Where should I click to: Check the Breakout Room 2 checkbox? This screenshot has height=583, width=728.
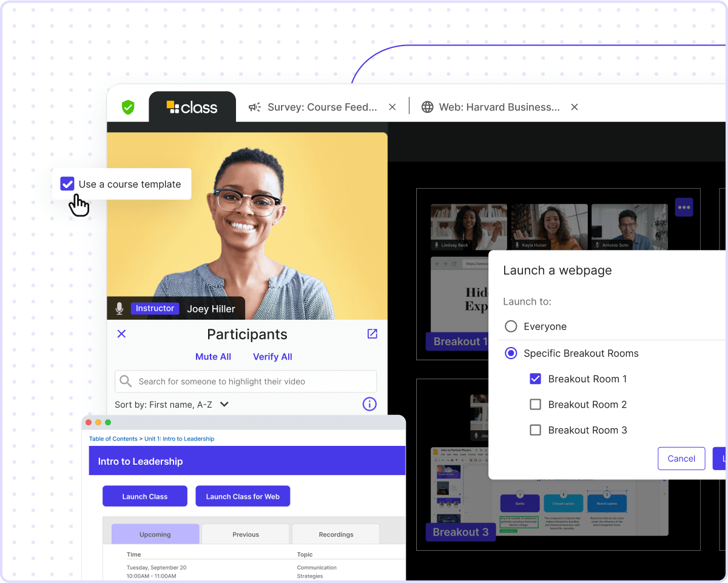[535, 405]
